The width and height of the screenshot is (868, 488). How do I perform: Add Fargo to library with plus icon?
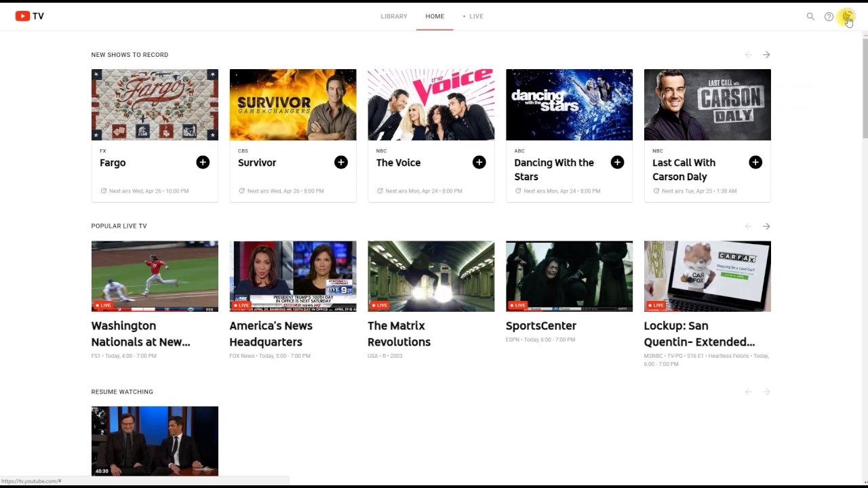click(203, 162)
